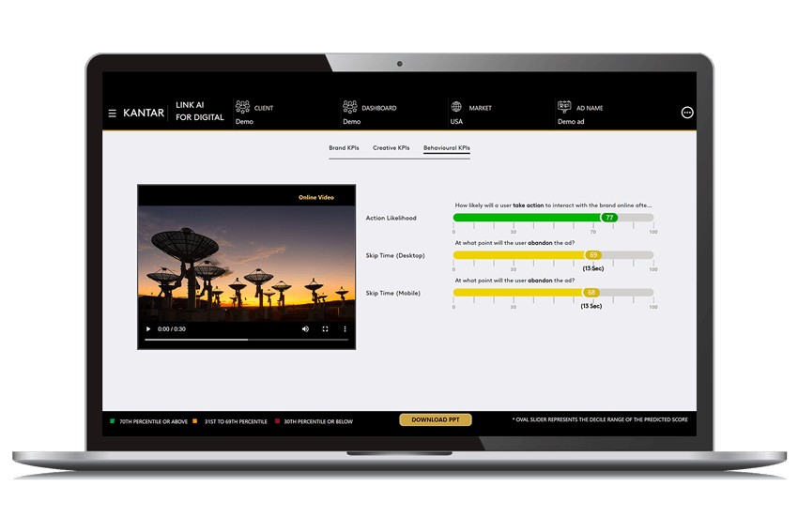Viewport: 798px width, 532px height.
Task: Open the hamburger menu icon
Action: coord(113,114)
